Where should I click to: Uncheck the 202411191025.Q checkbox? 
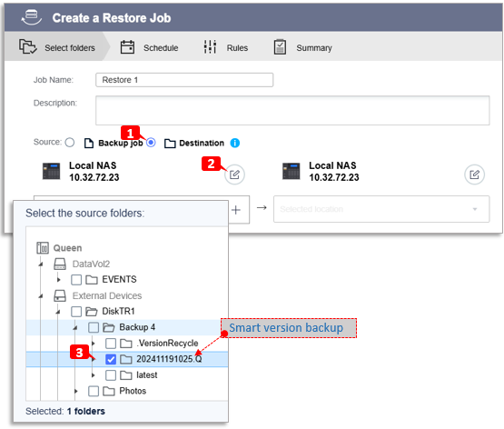pyautogui.click(x=111, y=359)
